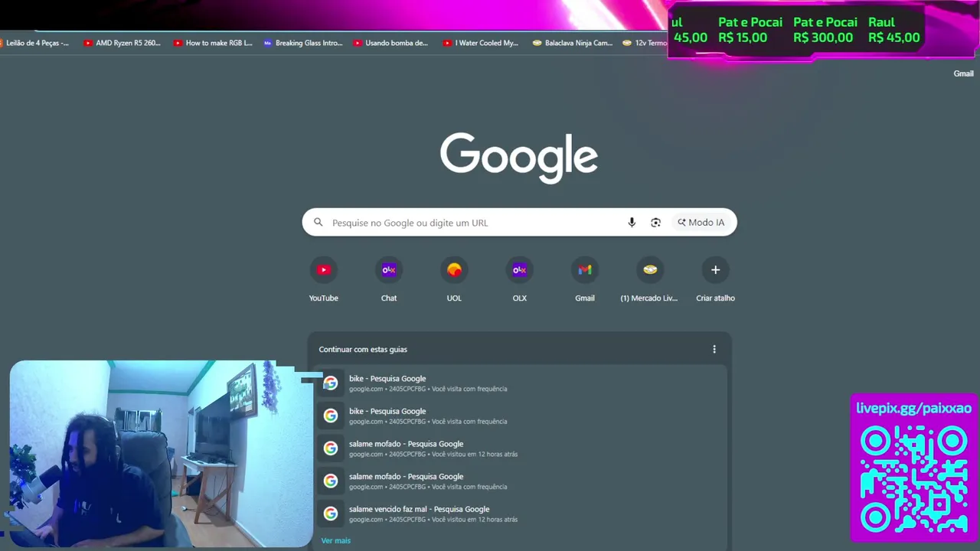Open the 'AMD Ryzen R5 260...' bookmark

[x=122, y=43]
